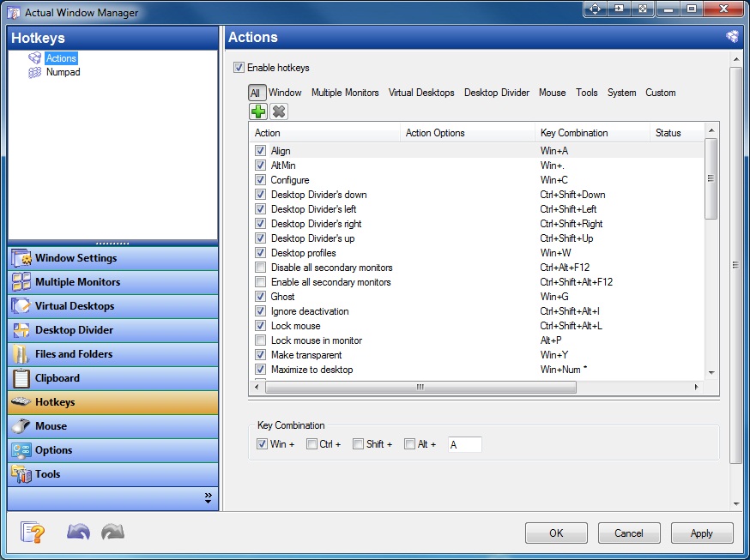Click the Action Options column header
Screen dimensions: 750x560
click(468, 133)
